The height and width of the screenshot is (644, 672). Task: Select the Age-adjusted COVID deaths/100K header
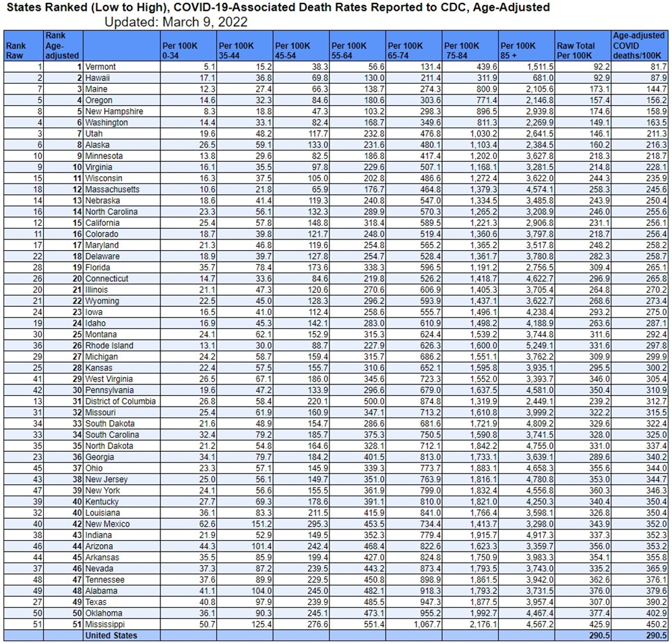point(640,45)
